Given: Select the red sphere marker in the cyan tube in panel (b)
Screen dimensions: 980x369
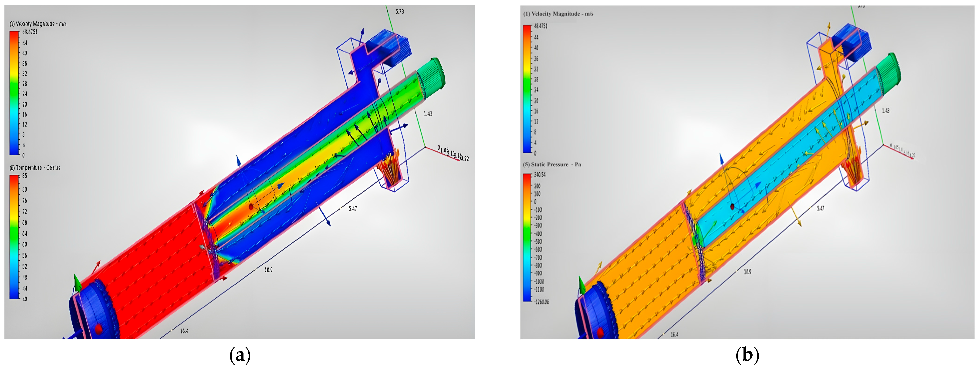Looking at the screenshot, I should point(732,207).
